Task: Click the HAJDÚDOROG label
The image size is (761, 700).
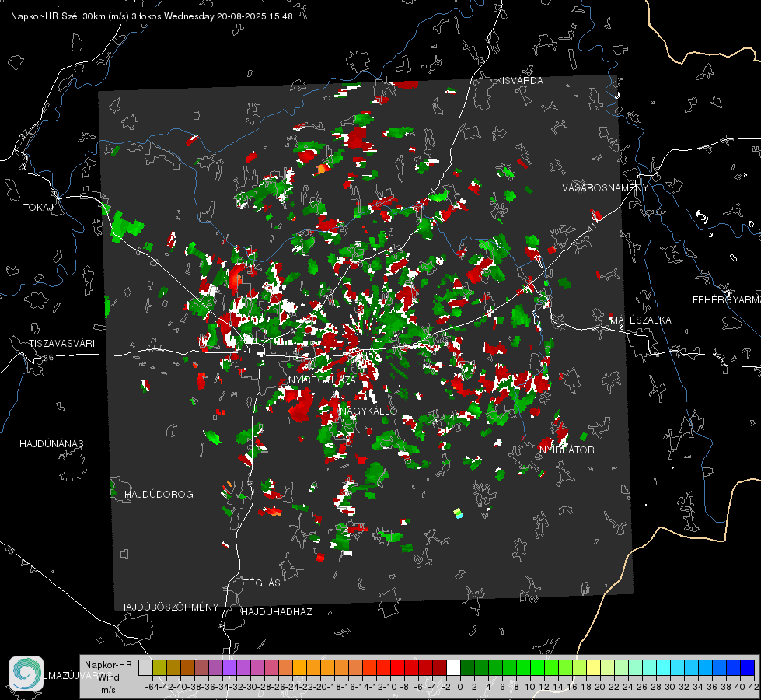Action: pyautogui.click(x=159, y=494)
